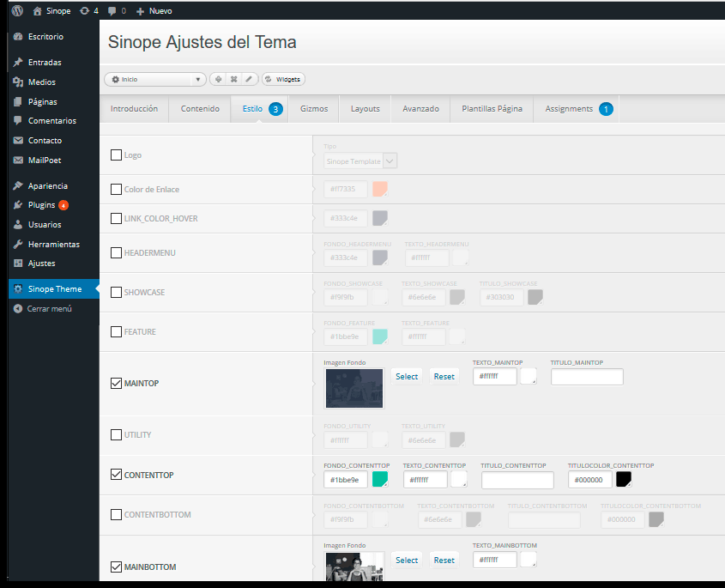This screenshot has height=588, width=725.
Task: Click the FONDO_CONTENTTOP hex value field
Action: point(346,480)
